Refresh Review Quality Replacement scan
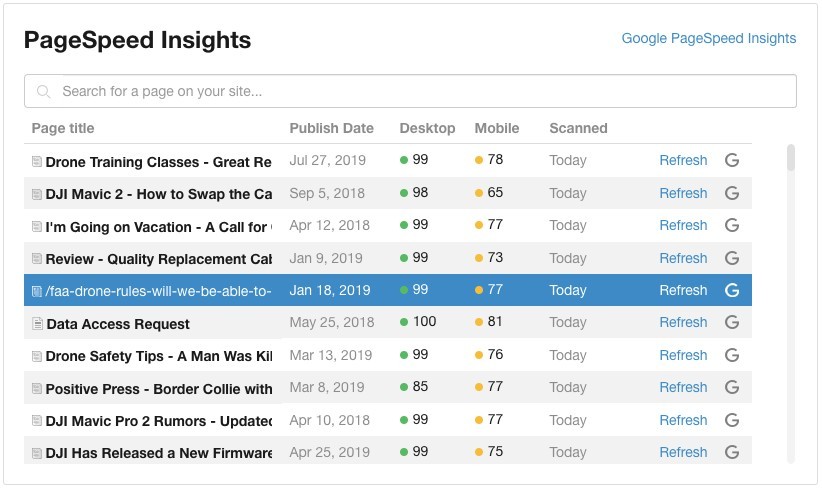Image resolution: width=822 pixels, height=488 pixels. [683, 258]
